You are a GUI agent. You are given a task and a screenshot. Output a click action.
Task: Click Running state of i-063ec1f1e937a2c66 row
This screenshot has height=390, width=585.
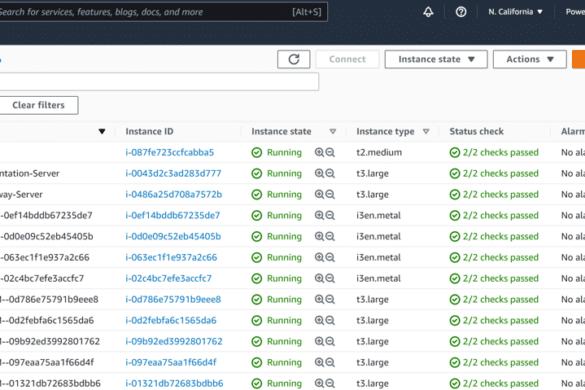pos(276,257)
